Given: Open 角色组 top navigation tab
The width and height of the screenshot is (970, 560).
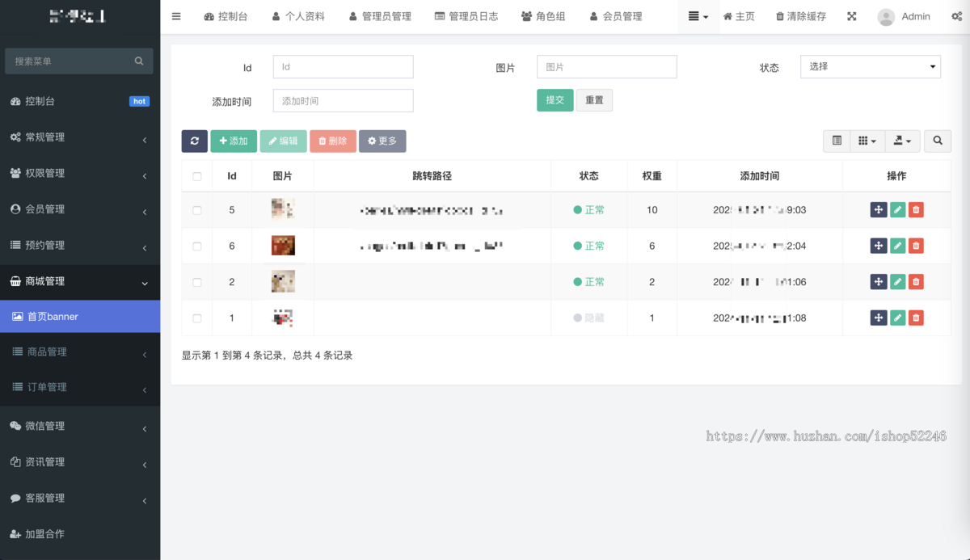Looking at the screenshot, I should click(x=543, y=16).
